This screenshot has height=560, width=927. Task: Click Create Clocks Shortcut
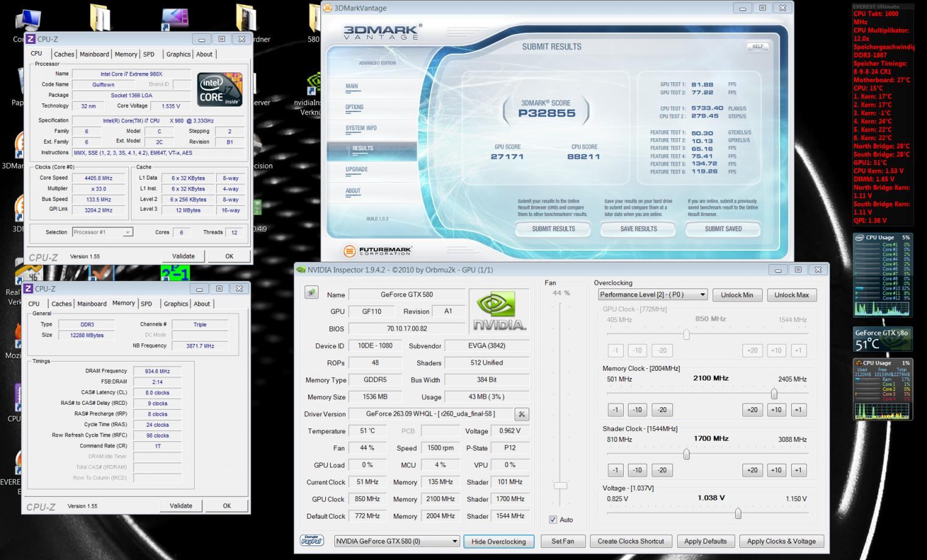[x=631, y=541]
